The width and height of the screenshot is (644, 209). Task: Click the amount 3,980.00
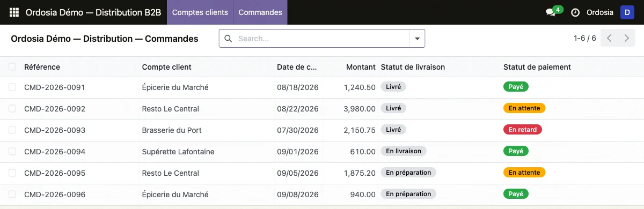click(360, 109)
